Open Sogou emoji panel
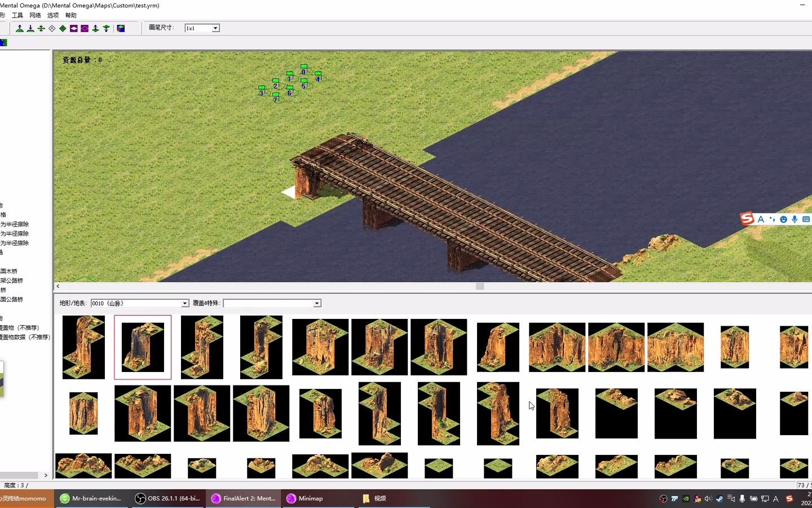 pos(783,219)
